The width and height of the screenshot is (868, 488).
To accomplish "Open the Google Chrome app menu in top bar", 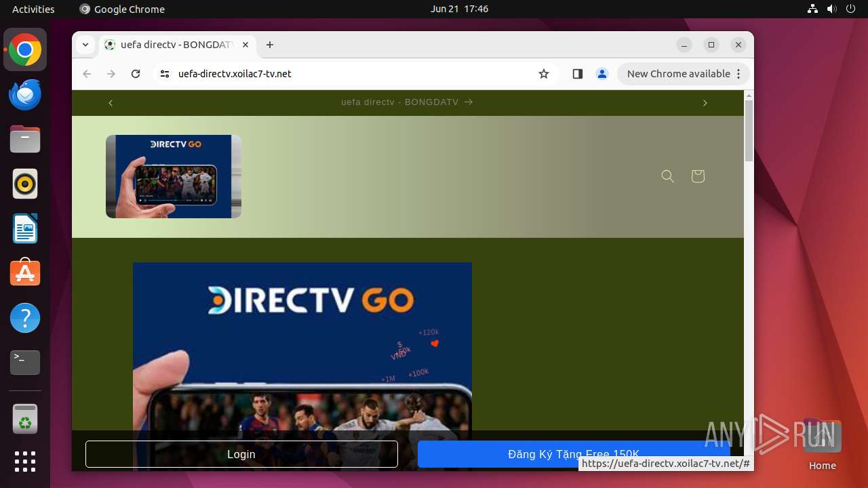I will tap(122, 9).
